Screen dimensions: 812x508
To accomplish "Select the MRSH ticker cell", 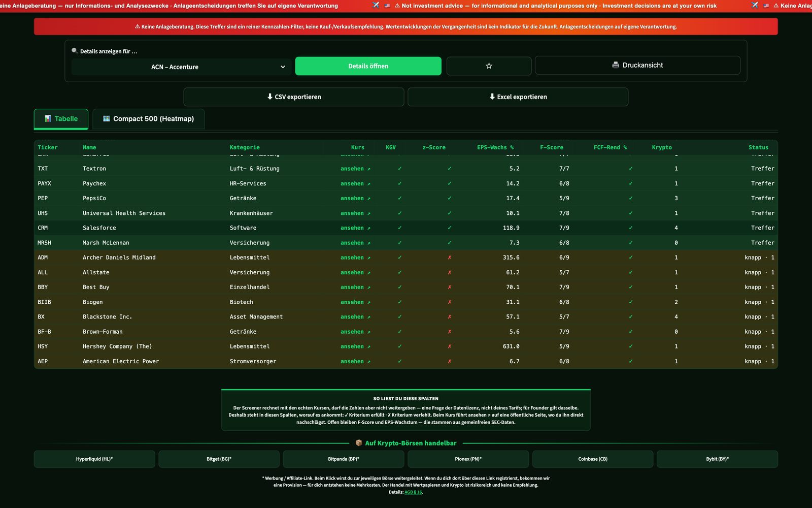I will 44,243.
